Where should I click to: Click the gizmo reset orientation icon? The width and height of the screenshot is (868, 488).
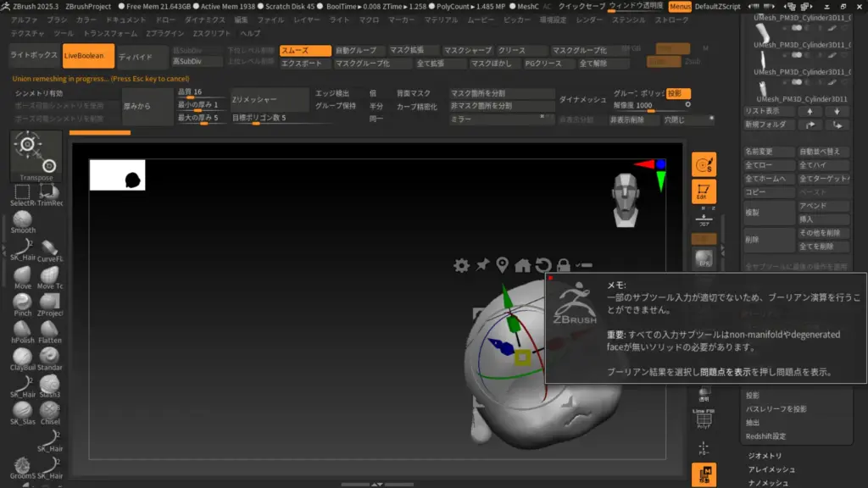[543, 265]
